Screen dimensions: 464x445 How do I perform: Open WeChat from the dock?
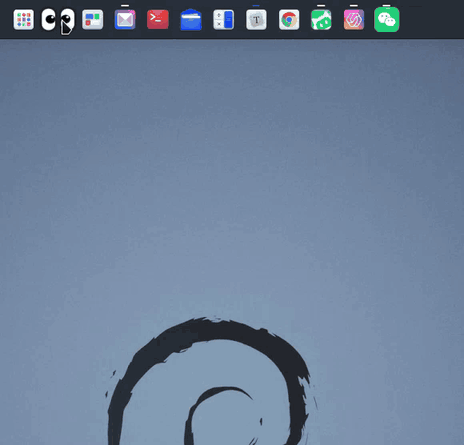click(x=387, y=20)
